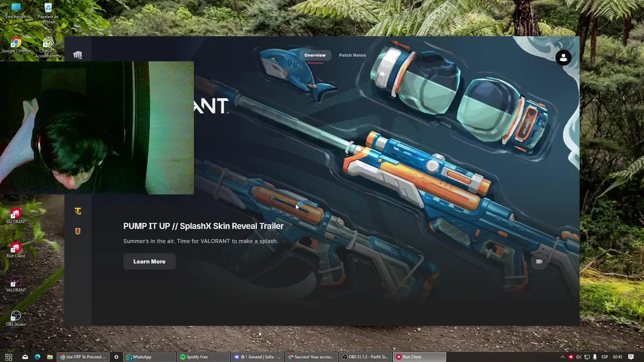
Task: Open Settings gear in taskbar
Action: point(116,357)
